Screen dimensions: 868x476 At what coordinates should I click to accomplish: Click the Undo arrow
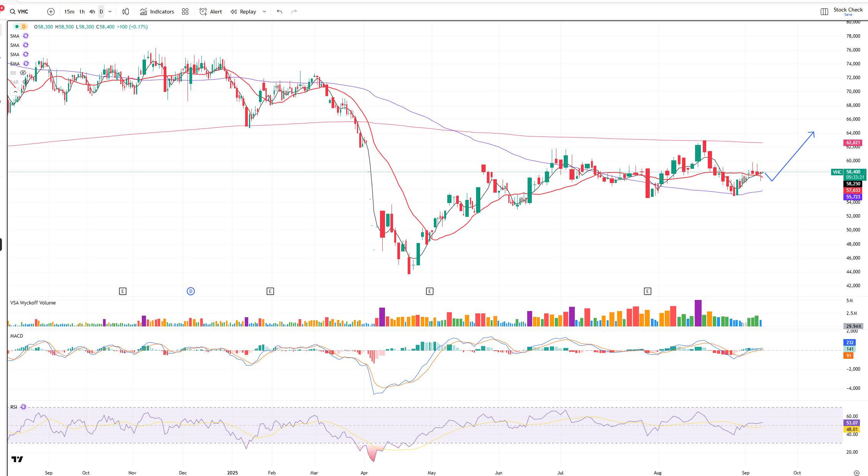click(x=279, y=12)
